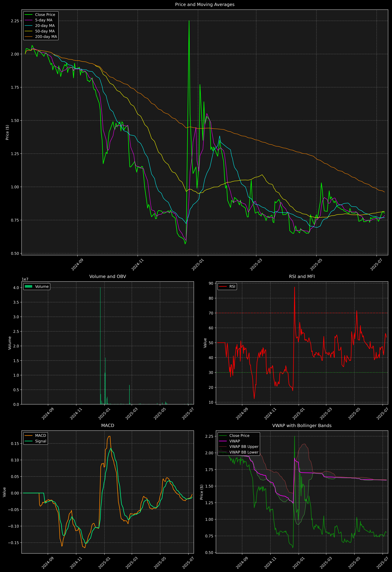Click the 0.50 tick on top price chart
Viewport: 392px width, 572px height.
pyautogui.click(x=15, y=253)
